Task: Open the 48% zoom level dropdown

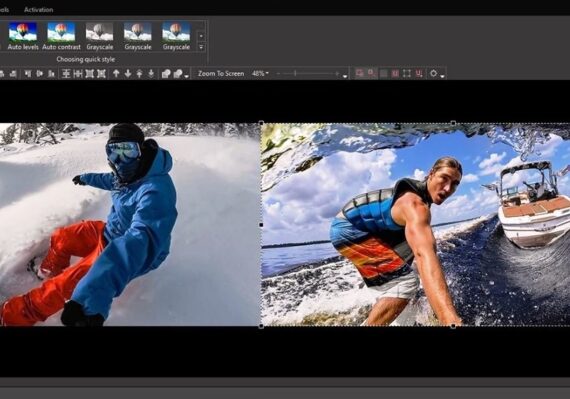Action: 260,74
